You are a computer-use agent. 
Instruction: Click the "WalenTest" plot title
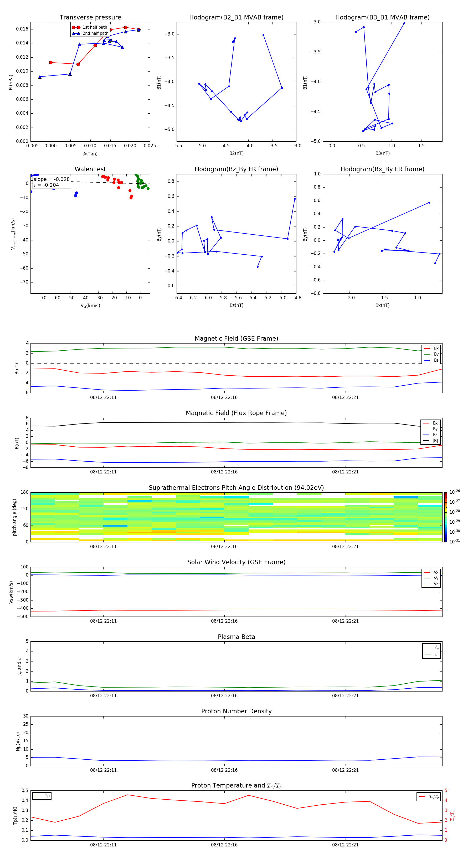90,169
